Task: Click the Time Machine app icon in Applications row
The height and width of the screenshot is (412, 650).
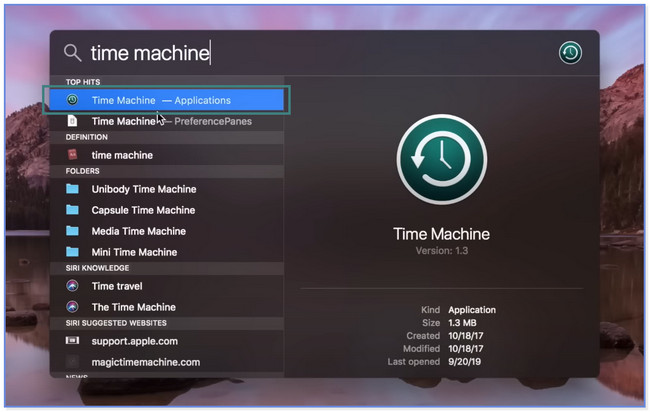Action: click(x=72, y=100)
